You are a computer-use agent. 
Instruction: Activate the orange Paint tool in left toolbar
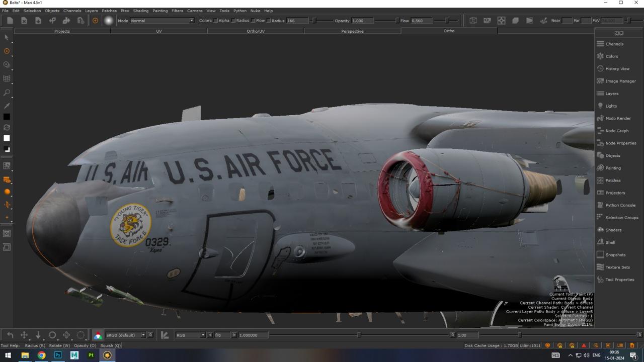pos(7,51)
